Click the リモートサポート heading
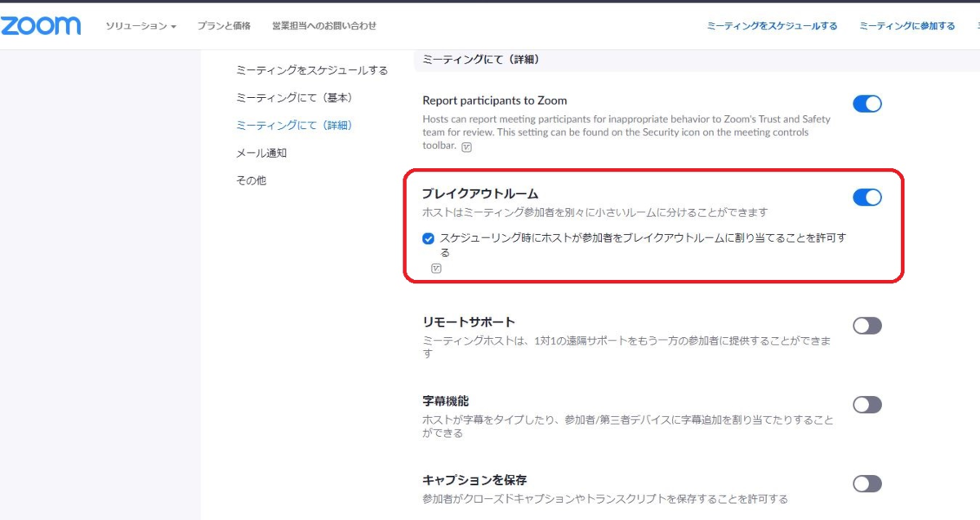The width and height of the screenshot is (980, 520). coord(469,322)
